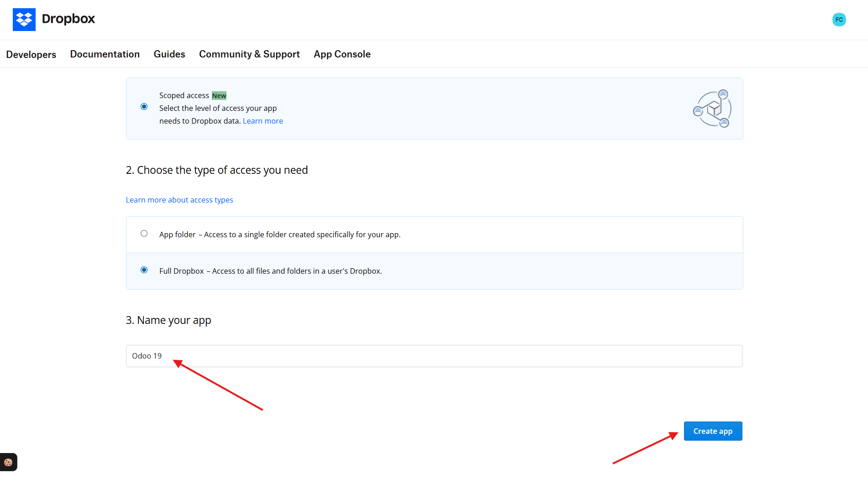The width and height of the screenshot is (868, 484).
Task: Open the FC account avatar
Action: (x=839, y=20)
